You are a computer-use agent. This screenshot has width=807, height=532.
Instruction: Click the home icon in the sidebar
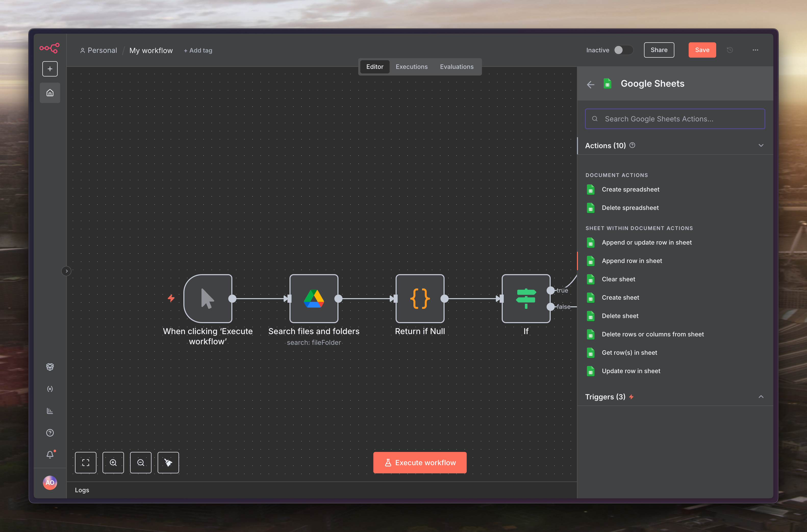[50, 93]
